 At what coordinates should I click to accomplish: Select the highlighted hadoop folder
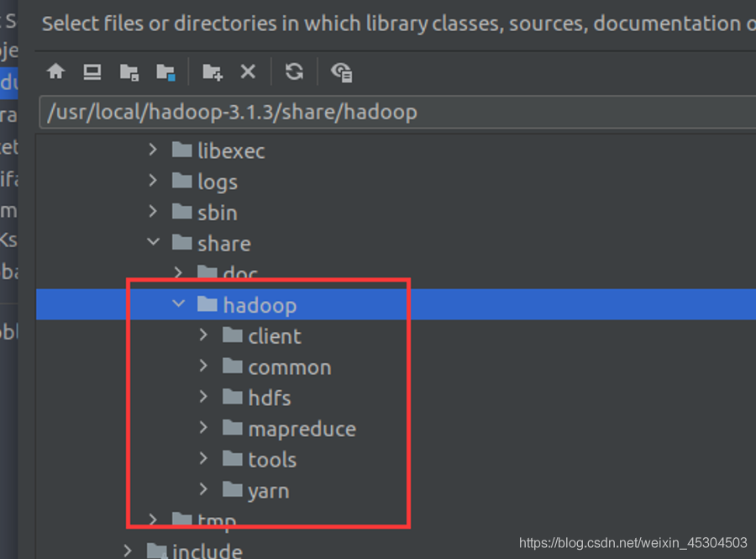pos(396,304)
